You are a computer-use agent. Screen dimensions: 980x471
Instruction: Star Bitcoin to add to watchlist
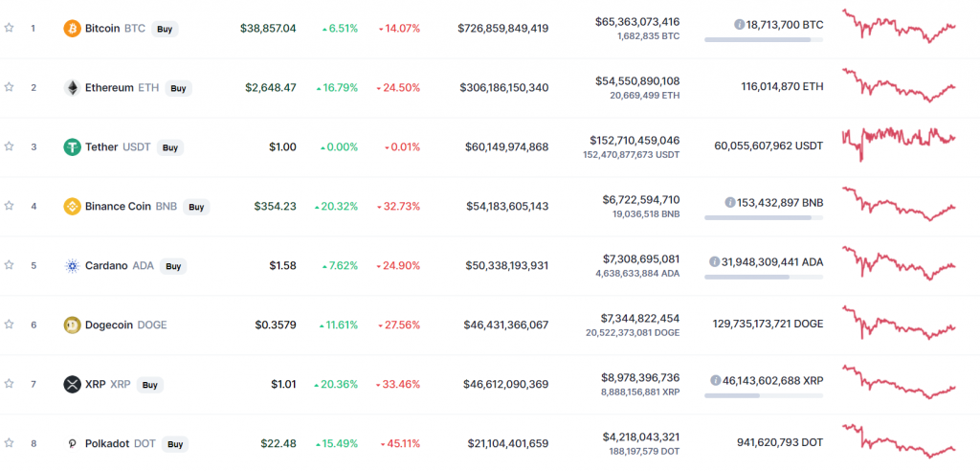[x=10, y=28]
